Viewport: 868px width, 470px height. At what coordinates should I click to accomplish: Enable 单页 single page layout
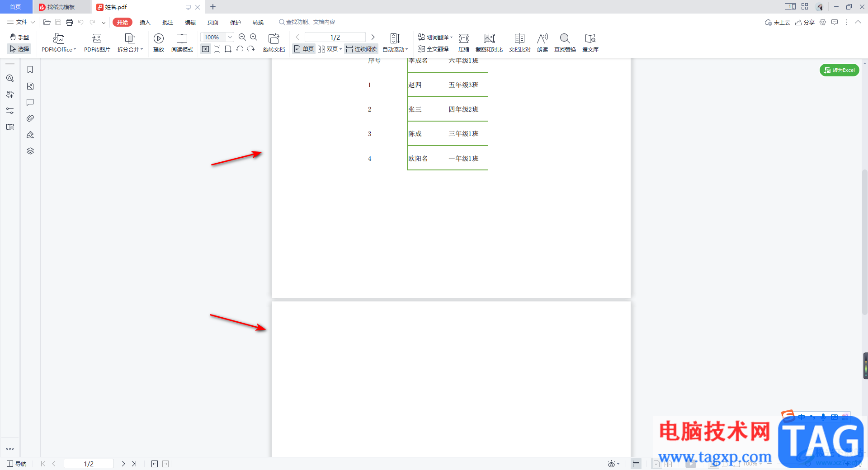point(304,49)
